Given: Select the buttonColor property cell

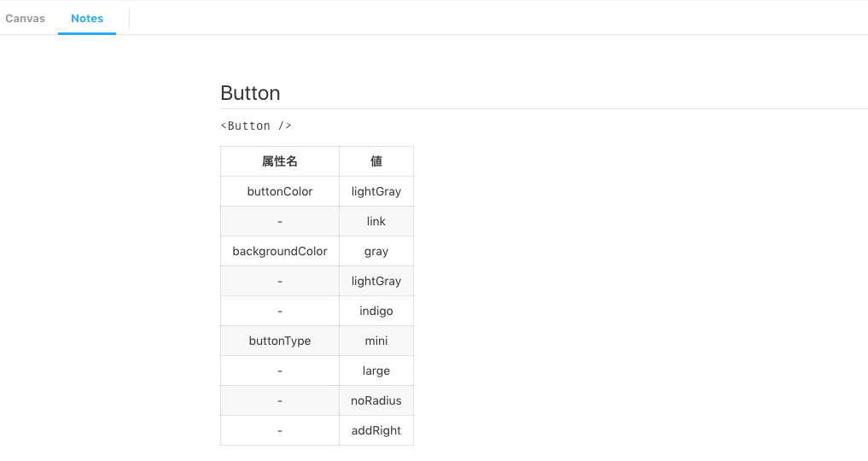Looking at the screenshot, I should pyautogui.click(x=280, y=191).
